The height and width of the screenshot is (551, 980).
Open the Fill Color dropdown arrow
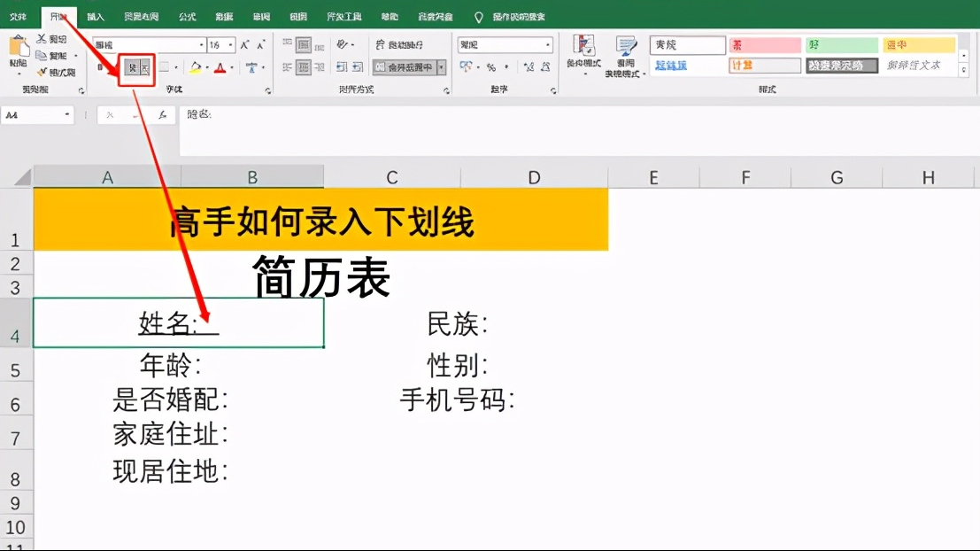coord(206,67)
